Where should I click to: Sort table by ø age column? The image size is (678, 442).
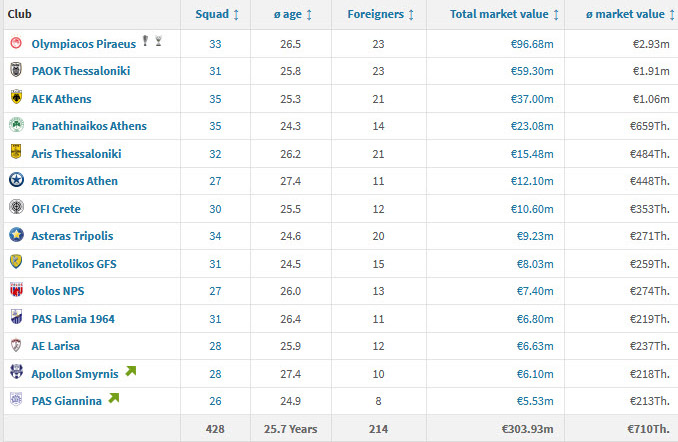[x=295, y=14]
